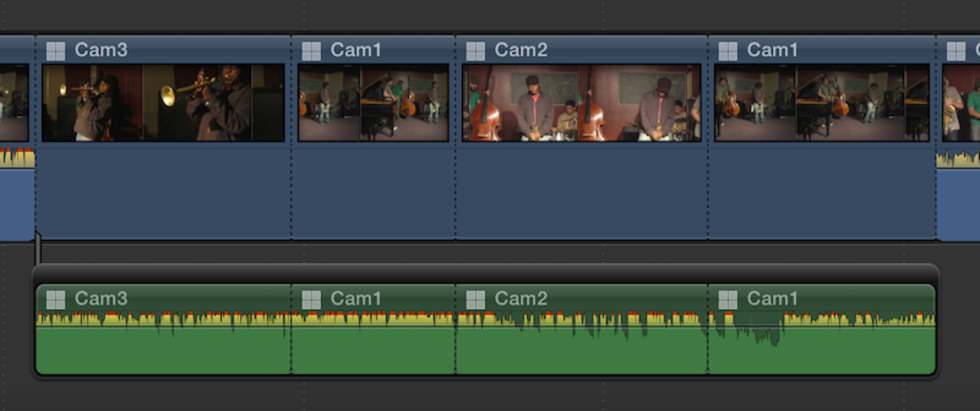
Task: Click multicam icon on green Cam2 audio clip
Action: tap(475, 300)
